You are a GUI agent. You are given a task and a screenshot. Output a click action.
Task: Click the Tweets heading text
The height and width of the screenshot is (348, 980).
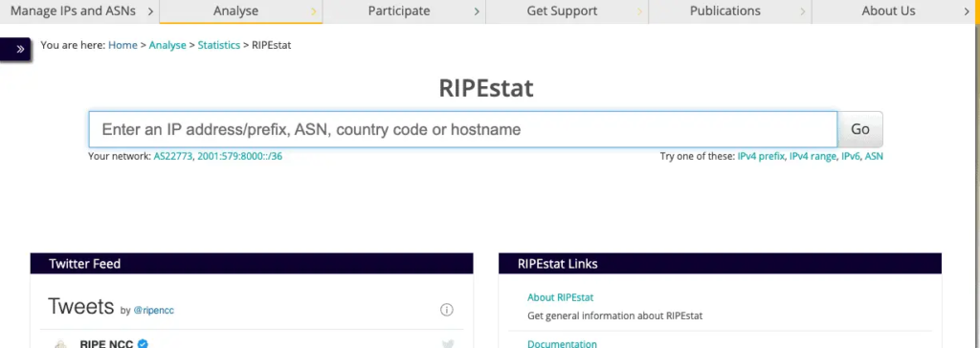pos(80,307)
